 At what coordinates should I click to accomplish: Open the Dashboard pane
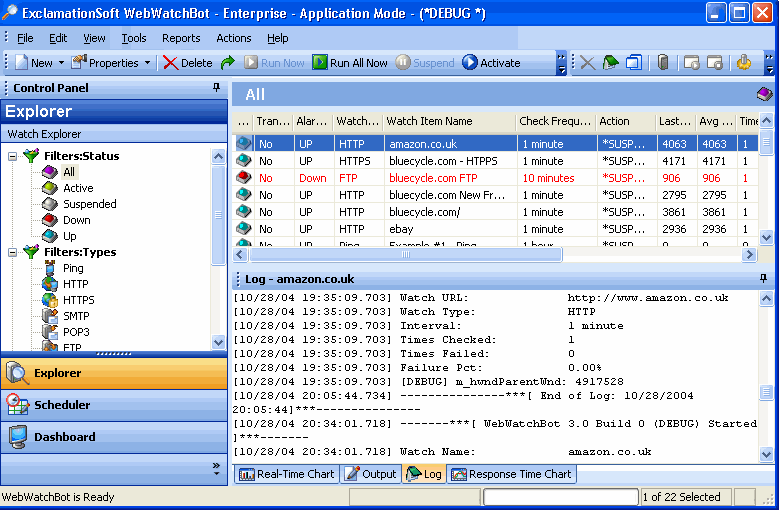coord(64,437)
